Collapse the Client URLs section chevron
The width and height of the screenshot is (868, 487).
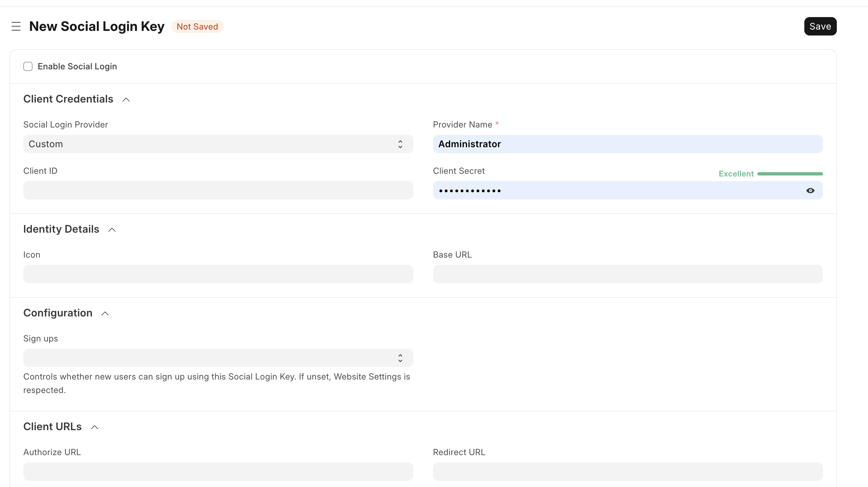[95, 427]
